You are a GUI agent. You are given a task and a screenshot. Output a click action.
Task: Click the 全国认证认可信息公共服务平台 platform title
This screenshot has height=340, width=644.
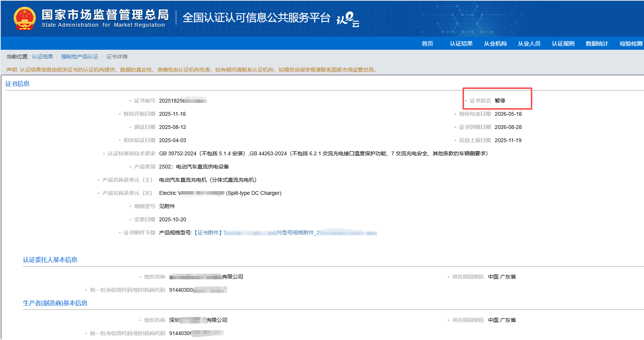(256, 17)
